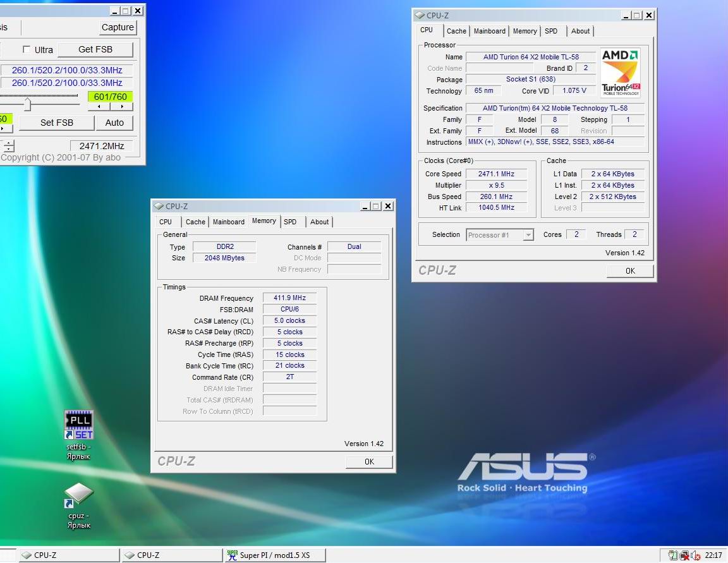Open the network tray icon with red X
The height and width of the screenshot is (563, 728).
click(x=684, y=555)
